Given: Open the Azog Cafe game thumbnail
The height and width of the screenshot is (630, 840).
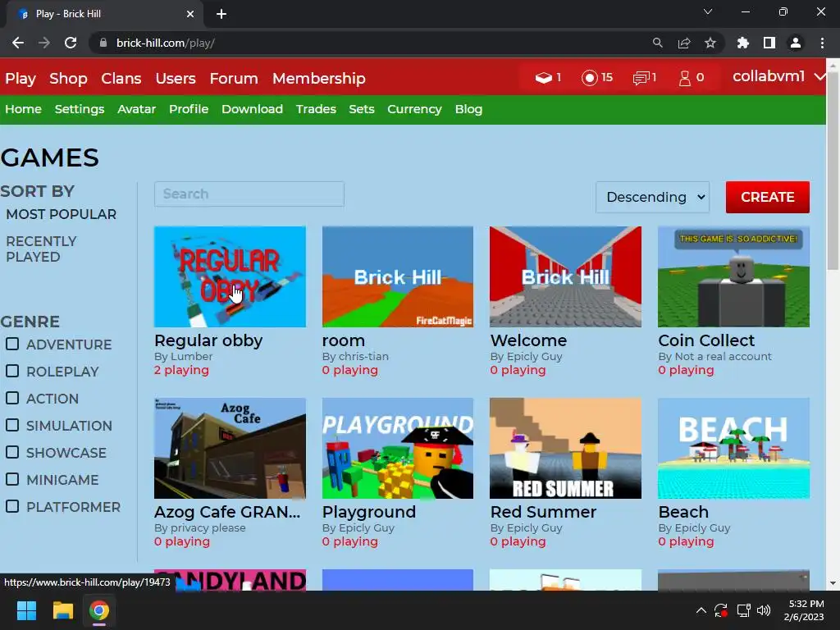Looking at the screenshot, I should click(x=230, y=448).
